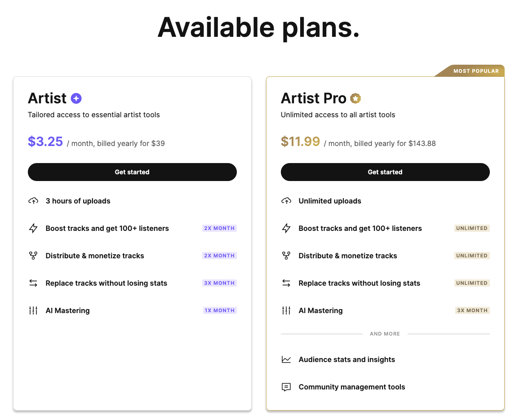This screenshot has width=515, height=420.
Task: Click the audience stats chart icon
Action: pos(286,359)
